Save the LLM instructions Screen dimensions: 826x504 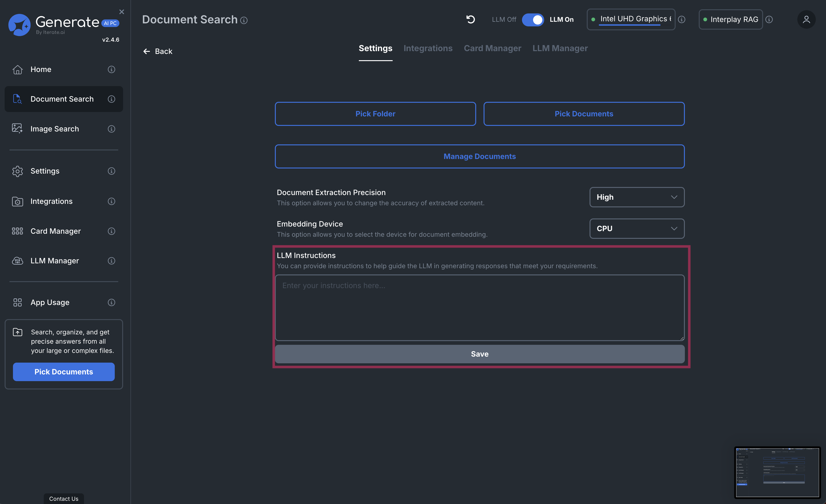click(x=479, y=354)
